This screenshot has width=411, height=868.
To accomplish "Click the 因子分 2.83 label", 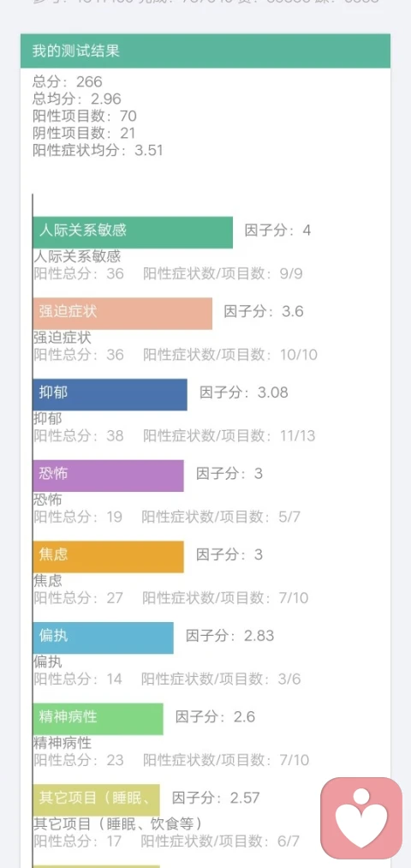I will (230, 636).
